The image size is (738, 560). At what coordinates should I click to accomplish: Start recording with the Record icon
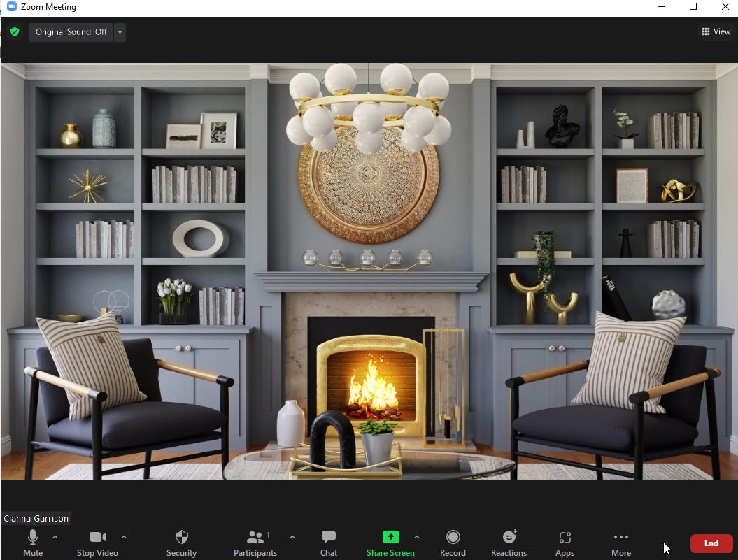coord(453,542)
